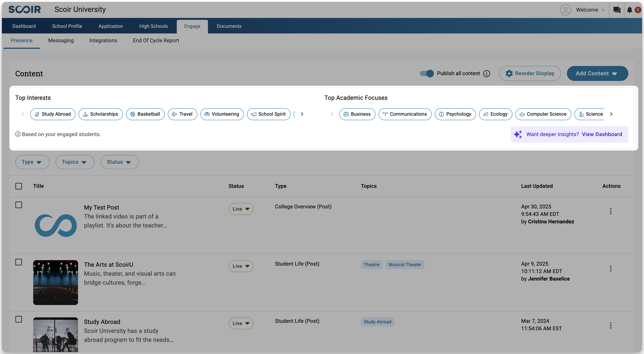Open actions menu for My Test Post

(611, 211)
